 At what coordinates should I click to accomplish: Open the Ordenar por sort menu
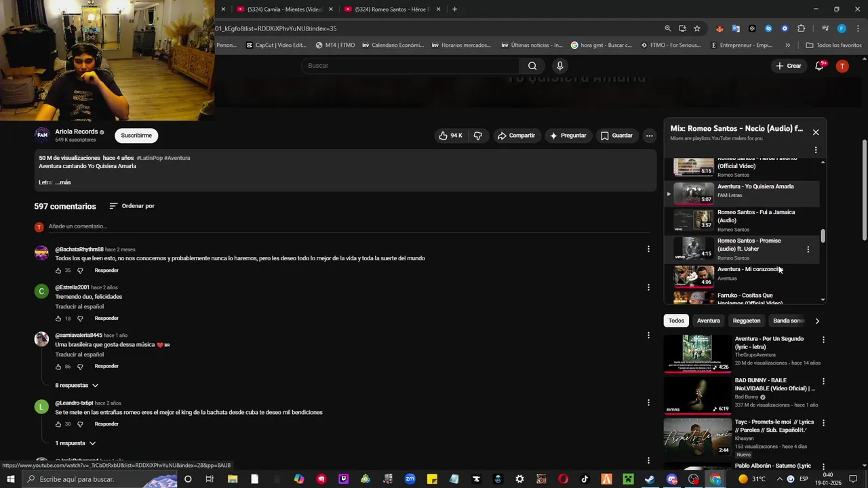(132, 206)
